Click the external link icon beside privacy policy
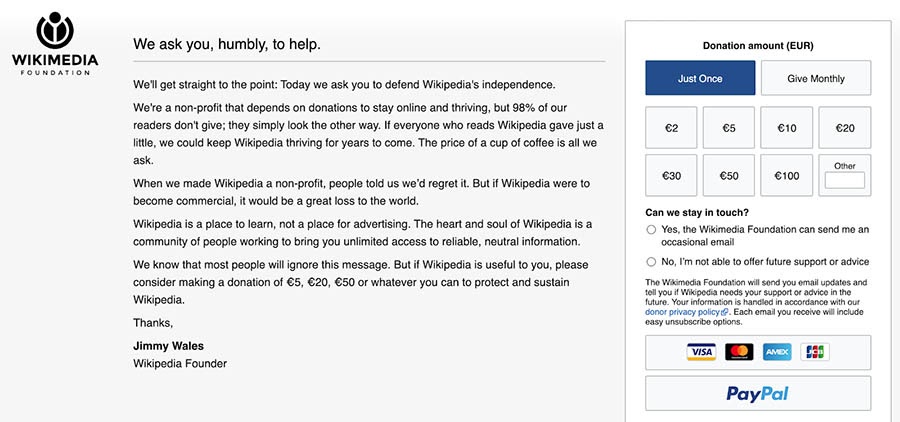This screenshot has height=422, width=900. (x=724, y=312)
